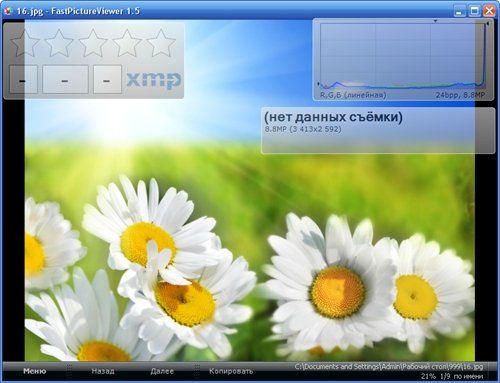Viewport: 500px width, 383px height.
Task: Click the file path C:\Documents and Settings...16.jpg
Action: [389, 367]
